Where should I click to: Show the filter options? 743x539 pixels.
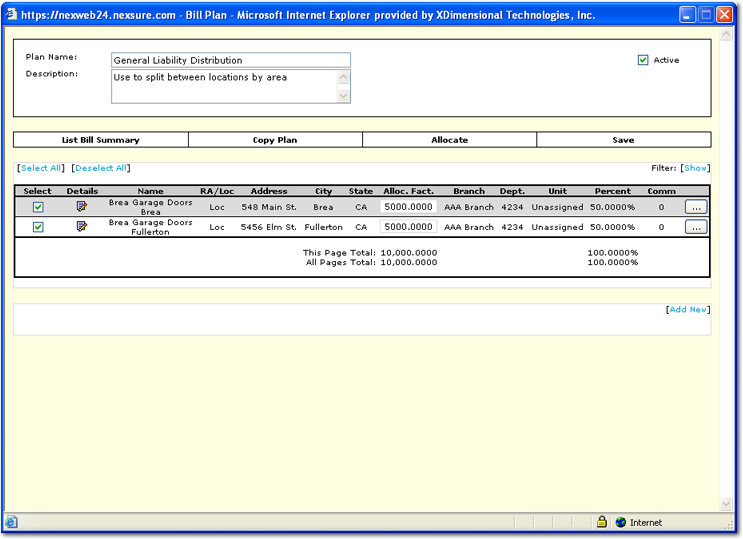pos(695,168)
